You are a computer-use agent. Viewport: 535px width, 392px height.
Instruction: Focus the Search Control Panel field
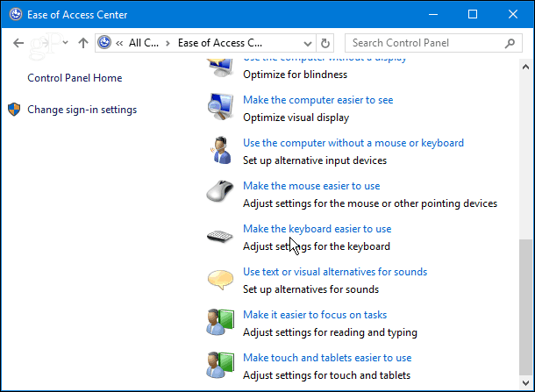click(433, 43)
